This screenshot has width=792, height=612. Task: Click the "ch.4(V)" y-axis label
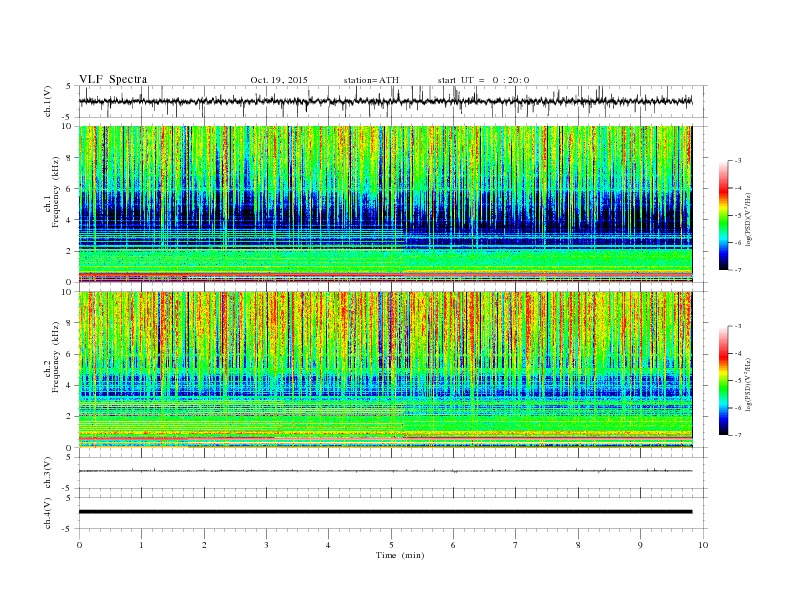click(x=48, y=513)
